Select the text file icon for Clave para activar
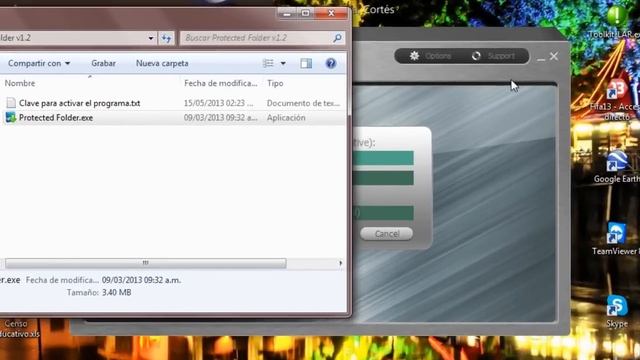The width and height of the screenshot is (640, 360). click(11, 103)
